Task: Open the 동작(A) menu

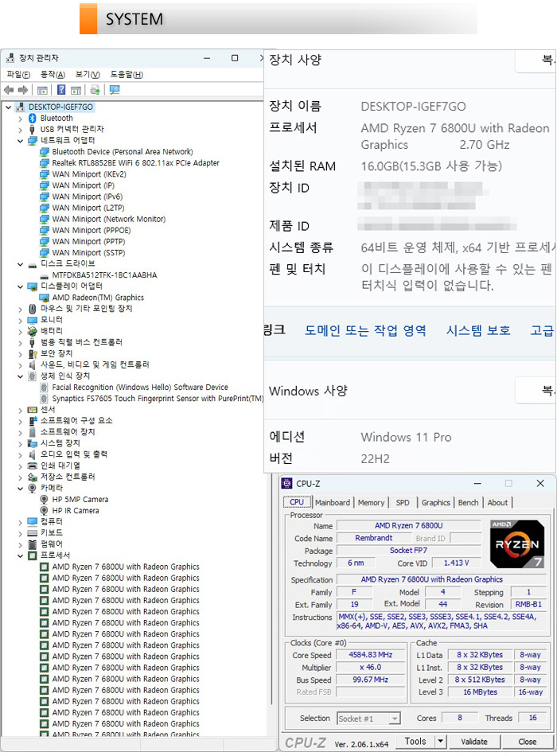Action: click(53, 74)
